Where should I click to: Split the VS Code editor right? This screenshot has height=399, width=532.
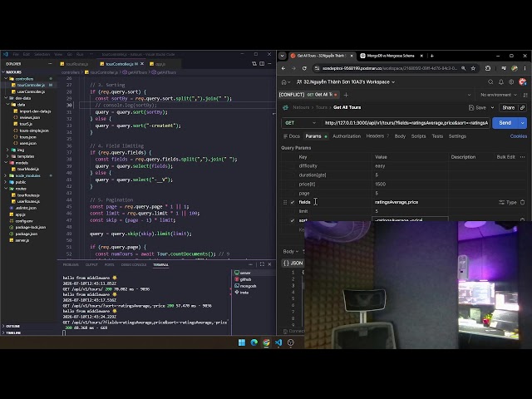262,64
